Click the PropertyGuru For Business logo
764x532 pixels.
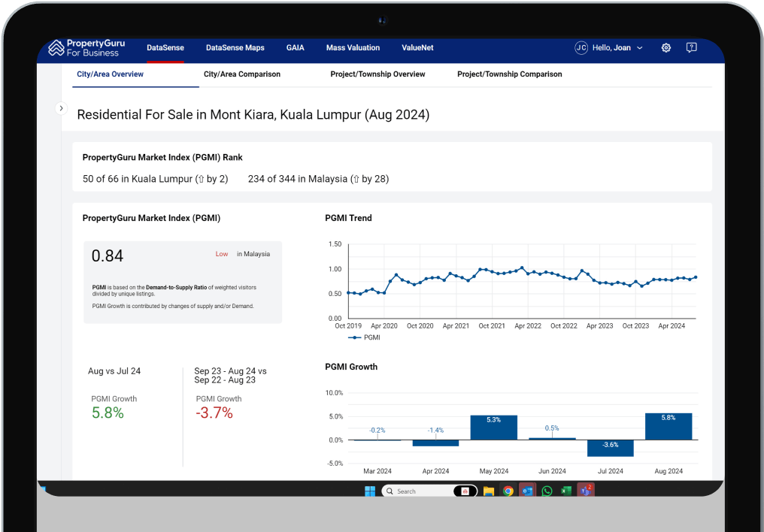click(86, 47)
